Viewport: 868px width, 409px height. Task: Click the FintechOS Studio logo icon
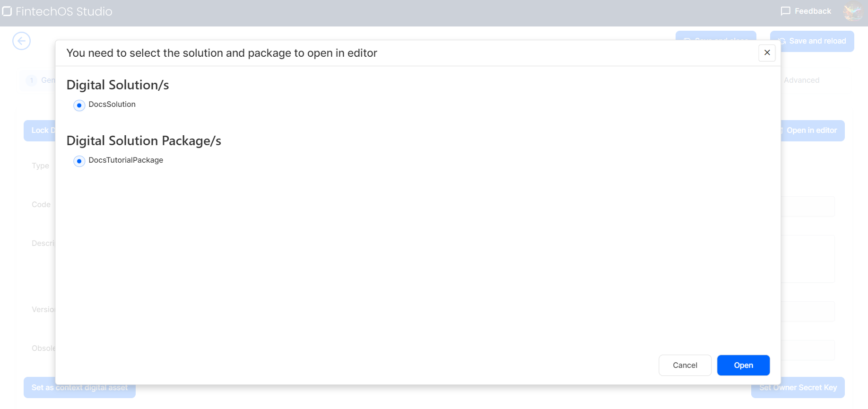(7, 11)
